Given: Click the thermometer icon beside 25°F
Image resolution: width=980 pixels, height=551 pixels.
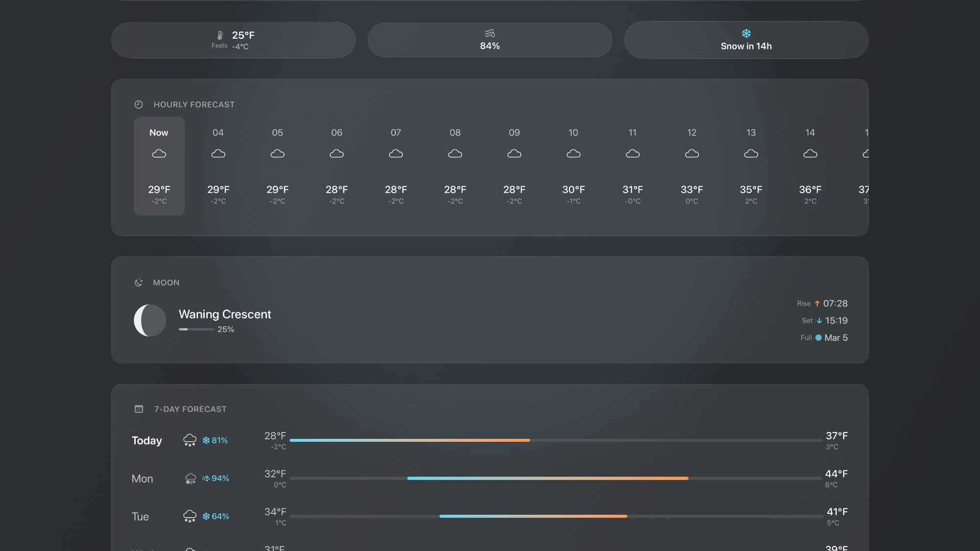Looking at the screenshot, I should [x=220, y=35].
